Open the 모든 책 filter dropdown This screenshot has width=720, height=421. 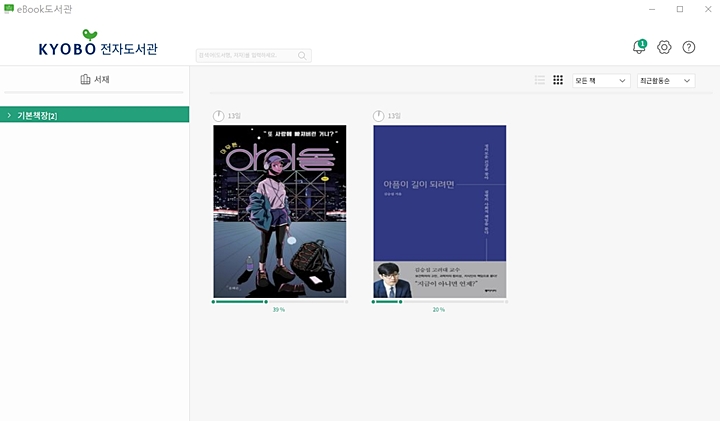(x=600, y=80)
